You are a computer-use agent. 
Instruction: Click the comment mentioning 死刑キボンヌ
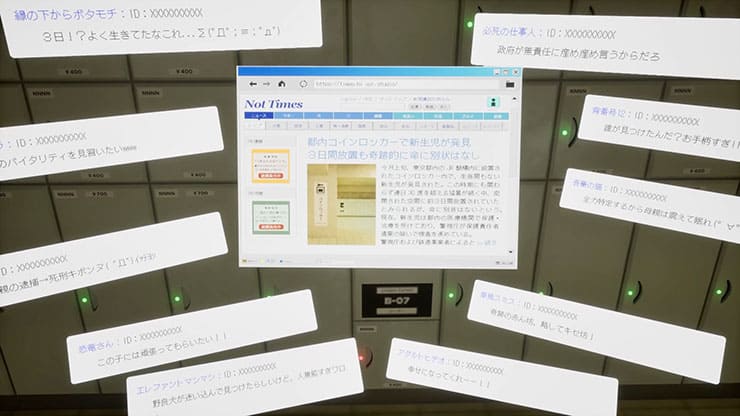coord(112,259)
